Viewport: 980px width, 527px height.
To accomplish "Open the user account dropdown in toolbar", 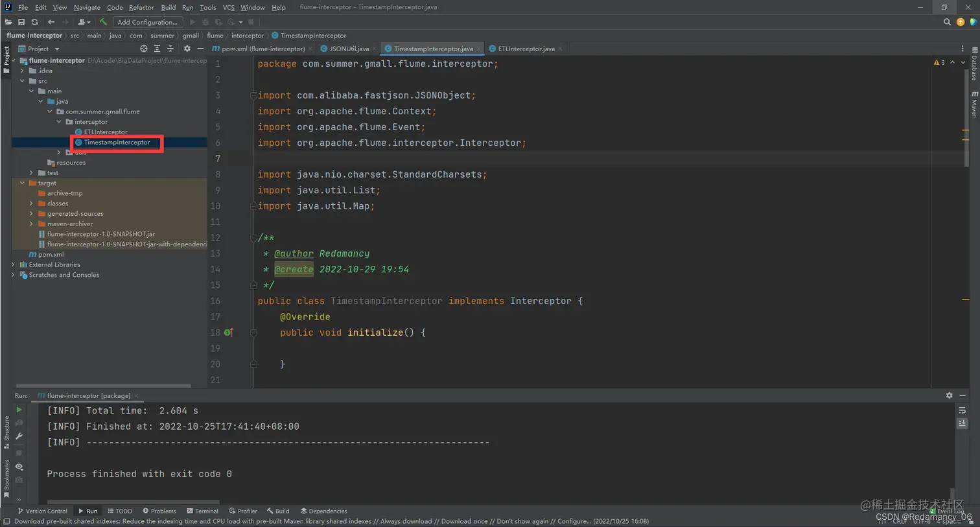I will [x=84, y=22].
